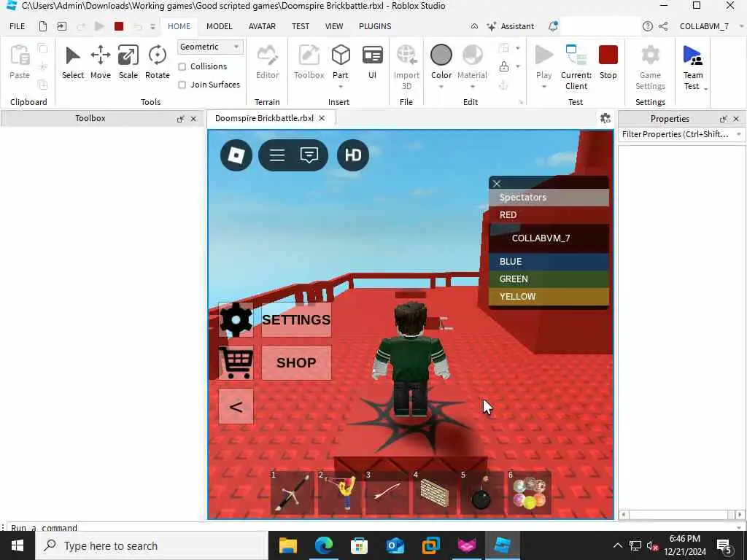This screenshot has height=560, width=747.
Task: Enable the Collisions checkbox
Action: click(x=182, y=66)
